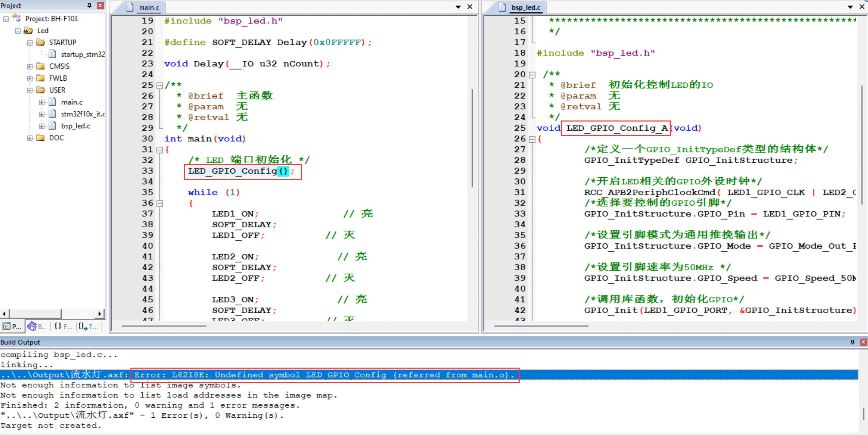Expand the DOC folder

[30, 138]
